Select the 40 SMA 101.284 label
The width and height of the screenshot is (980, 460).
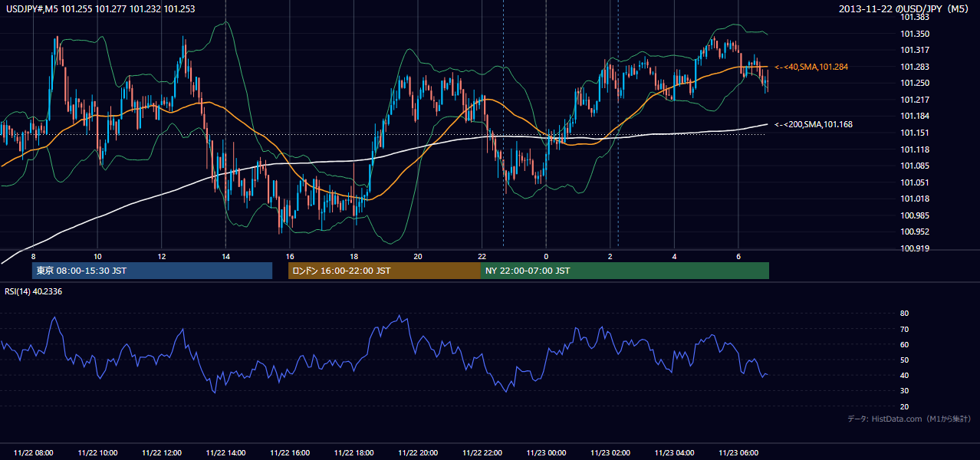pyautogui.click(x=811, y=67)
